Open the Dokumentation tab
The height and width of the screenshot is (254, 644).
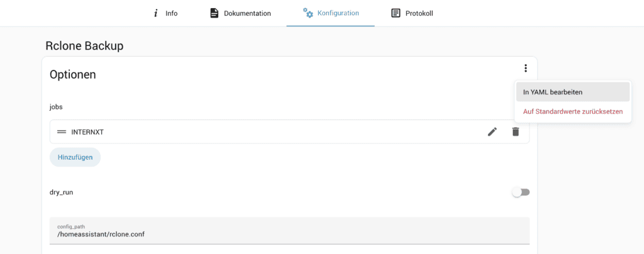click(x=247, y=13)
